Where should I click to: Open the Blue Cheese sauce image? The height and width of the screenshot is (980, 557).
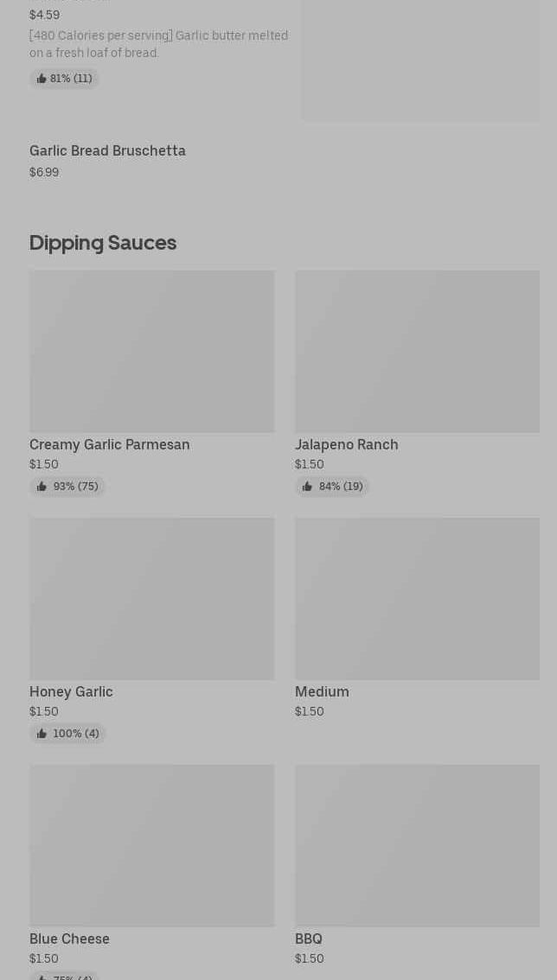click(151, 845)
